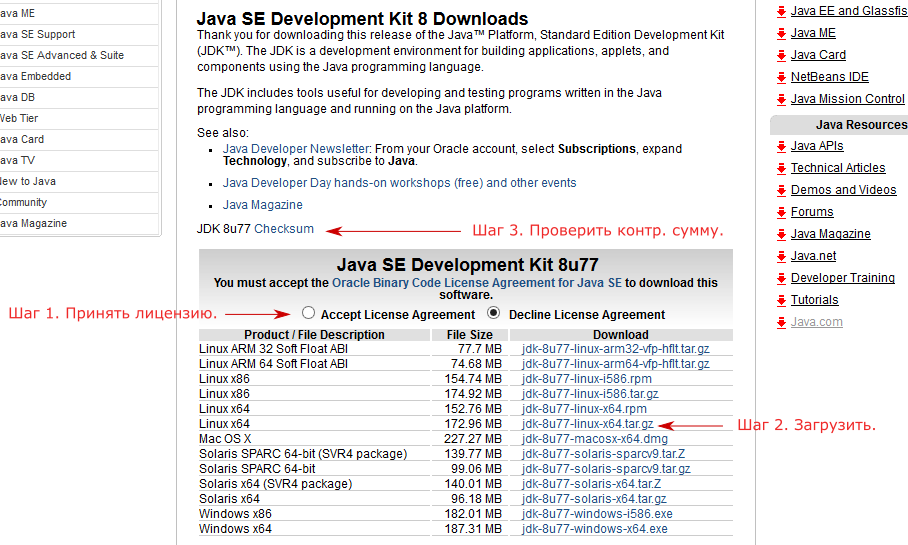Click red download icon beside Java Card
The width and height of the screenshot is (908, 545).
781,56
